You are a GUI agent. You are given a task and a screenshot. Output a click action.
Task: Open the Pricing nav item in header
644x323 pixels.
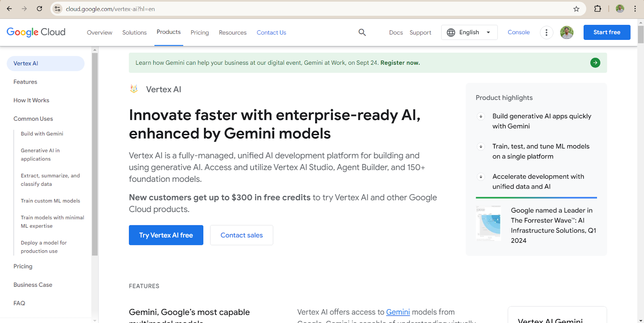pos(200,33)
